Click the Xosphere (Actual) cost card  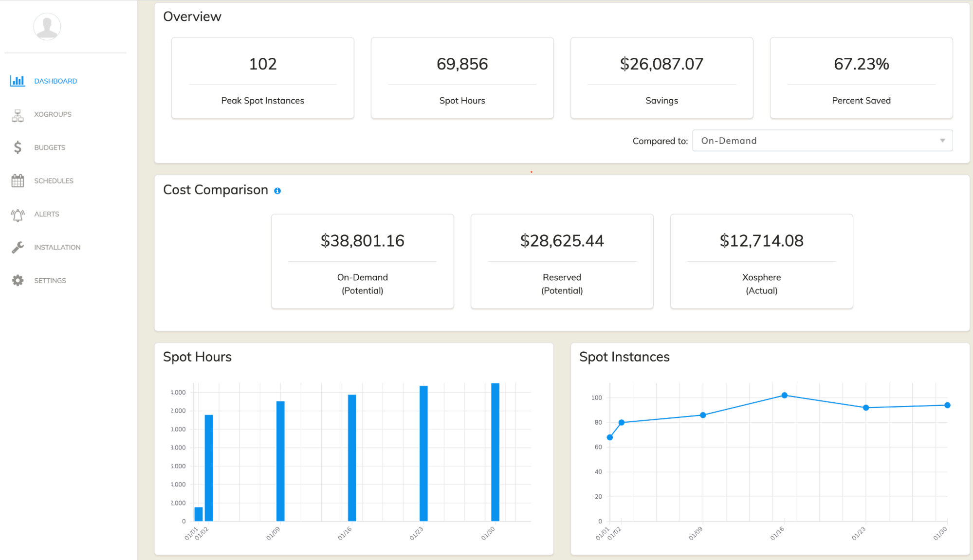tap(762, 261)
